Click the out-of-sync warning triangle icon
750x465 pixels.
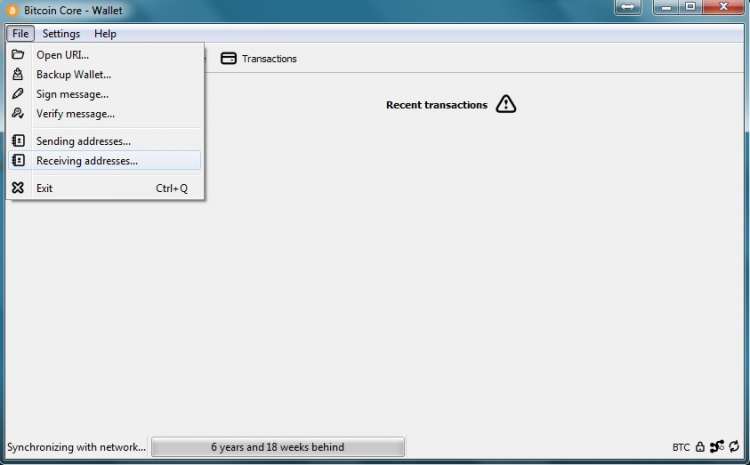pyautogui.click(x=506, y=104)
